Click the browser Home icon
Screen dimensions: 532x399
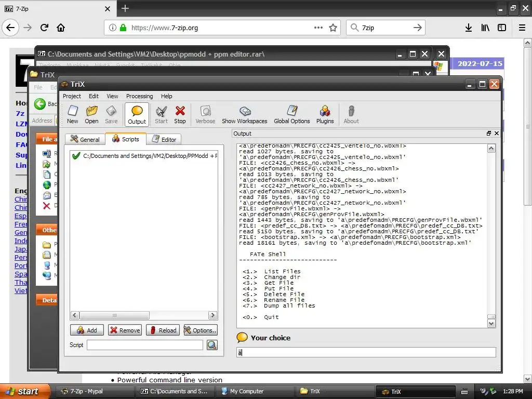pos(61,28)
